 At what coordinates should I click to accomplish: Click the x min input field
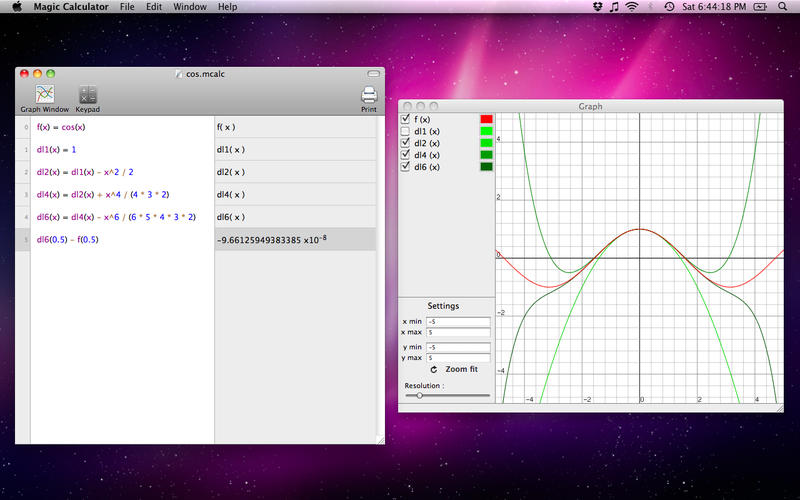click(457, 322)
